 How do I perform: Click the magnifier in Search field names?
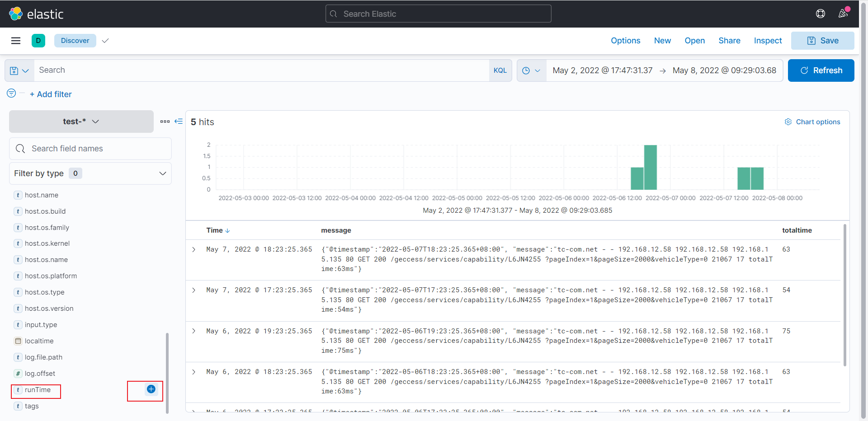20,149
